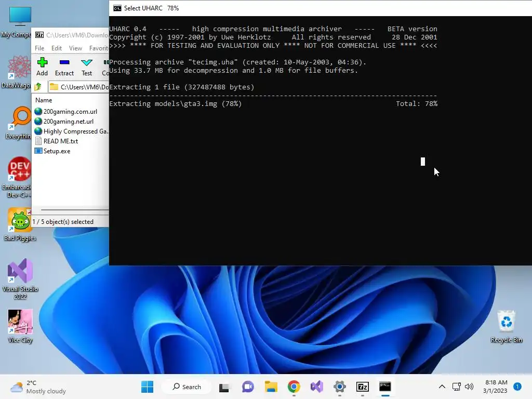Click the 7-Zip address path field
Viewport: 532px width, 399px height.
pyautogui.click(x=78, y=87)
